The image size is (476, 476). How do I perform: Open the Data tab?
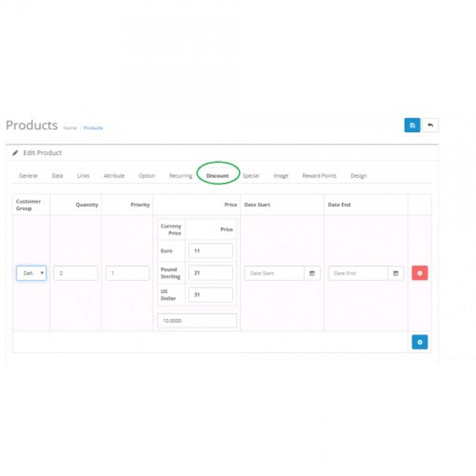(x=57, y=176)
